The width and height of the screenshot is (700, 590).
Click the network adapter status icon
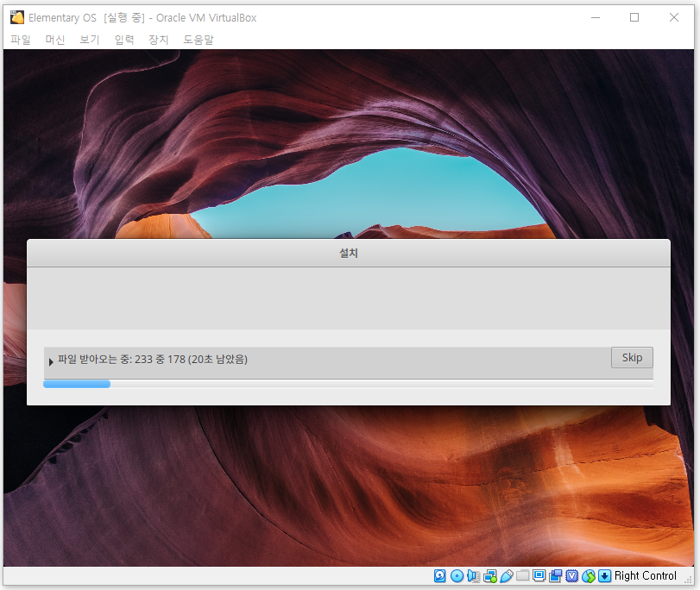489,575
